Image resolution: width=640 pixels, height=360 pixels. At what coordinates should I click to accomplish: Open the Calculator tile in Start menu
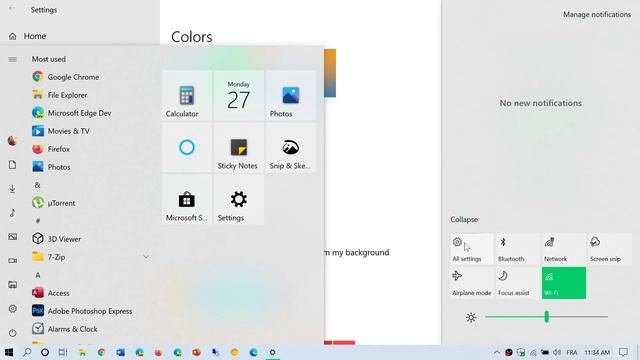pos(187,95)
